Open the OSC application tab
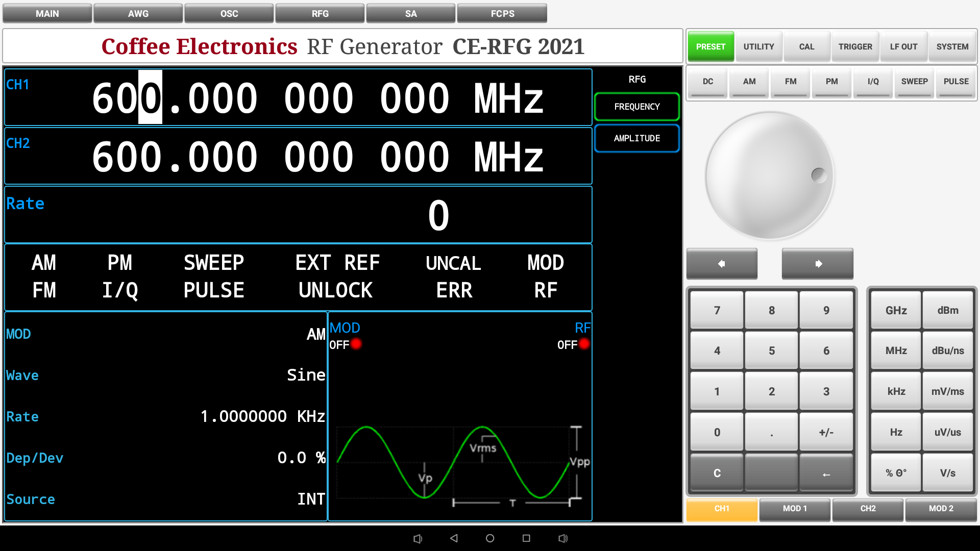980x551 pixels. coord(229,13)
